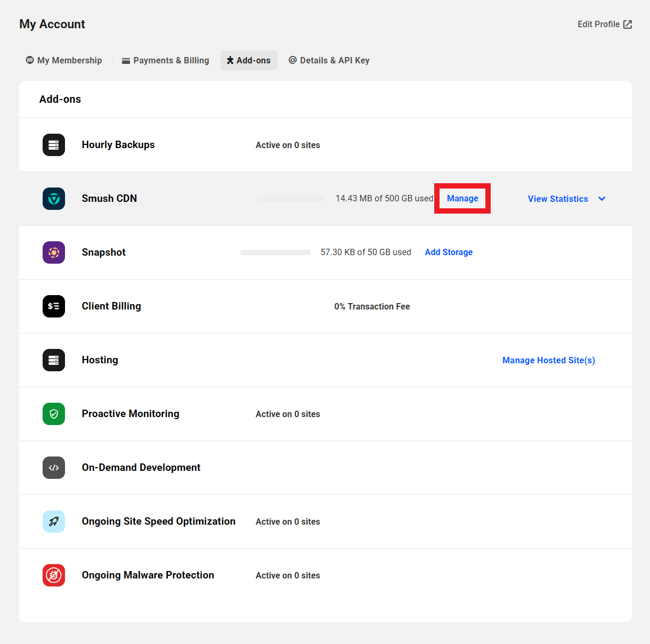Click the Snapshot storage usage progress bar
The image size is (650, 644).
click(x=275, y=252)
